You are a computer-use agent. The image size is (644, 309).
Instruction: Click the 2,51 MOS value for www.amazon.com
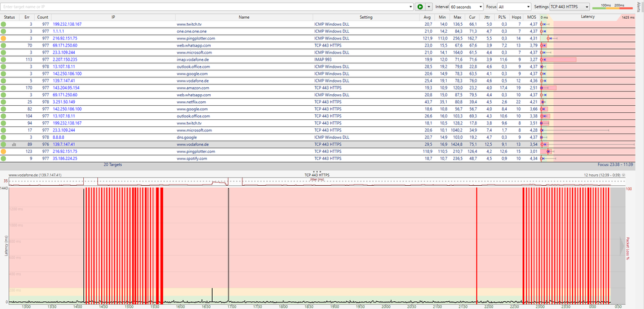click(x=533, y=88)
